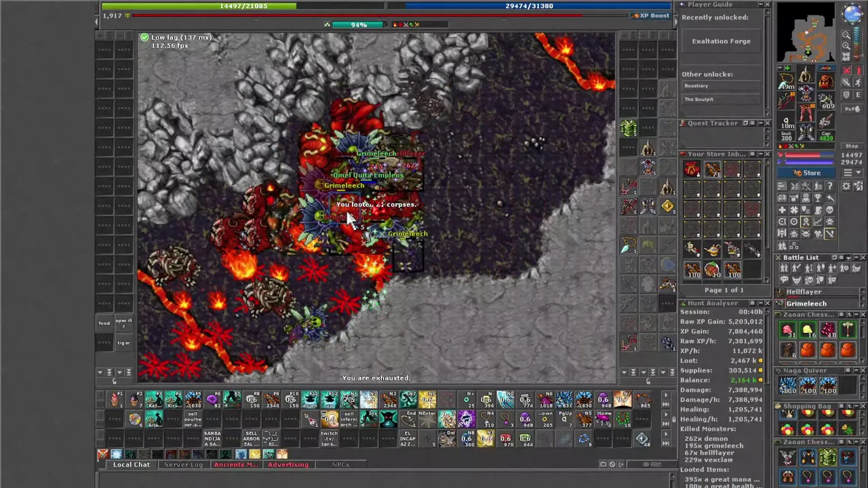Screen dimensions: 868x488
Task: Click the analytics graph icon in sidebar grid
Action: (x=818, y=222)
